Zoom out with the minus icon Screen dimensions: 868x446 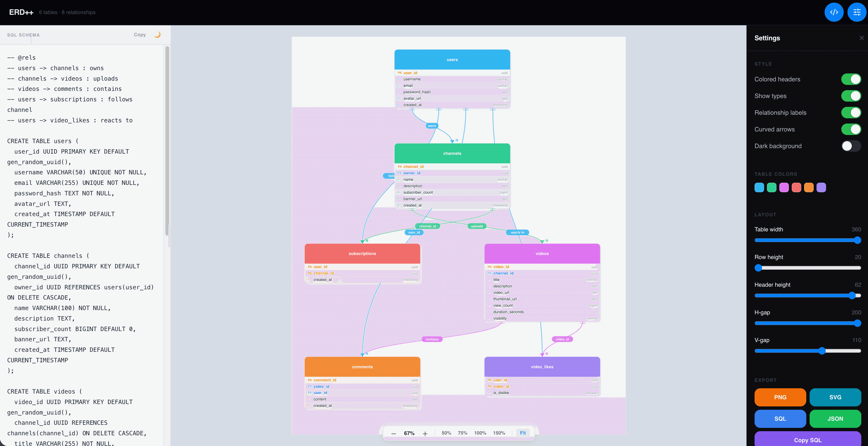pos(393,434)
